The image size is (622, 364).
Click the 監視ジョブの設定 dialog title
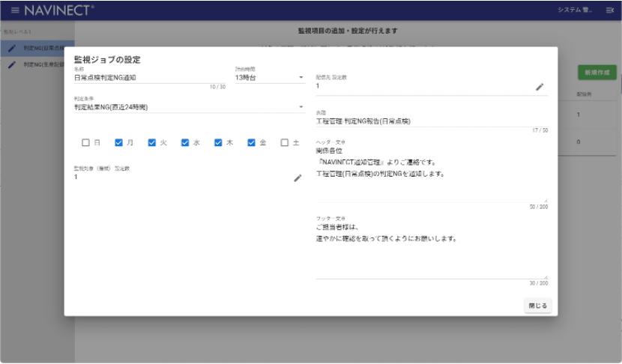point(107,60)
